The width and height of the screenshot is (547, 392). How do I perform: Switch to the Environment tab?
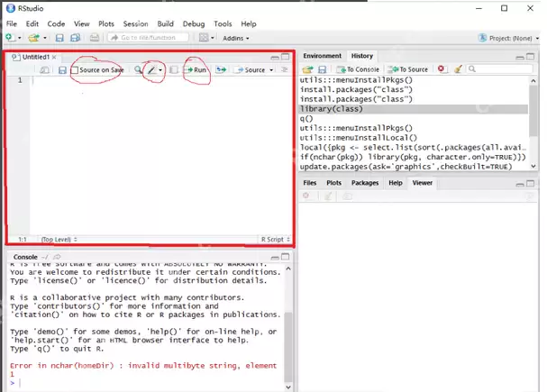[322, 56]
